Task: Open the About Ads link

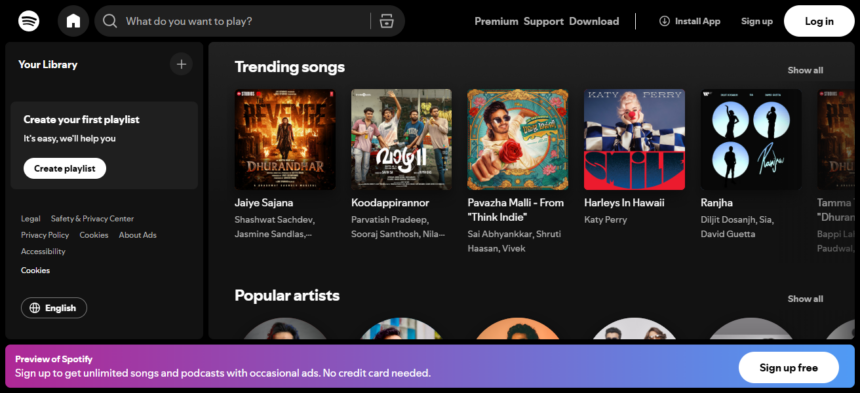Action: 138,235
